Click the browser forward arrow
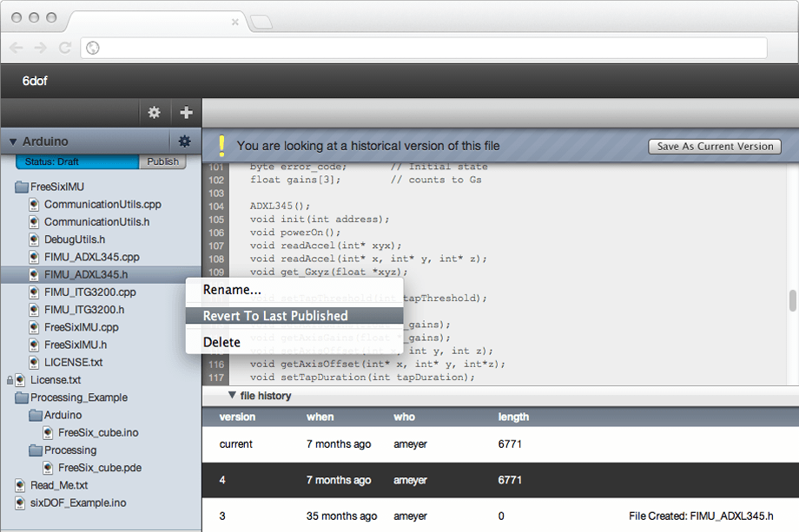799x532 pixels. [x=40, y=48]
